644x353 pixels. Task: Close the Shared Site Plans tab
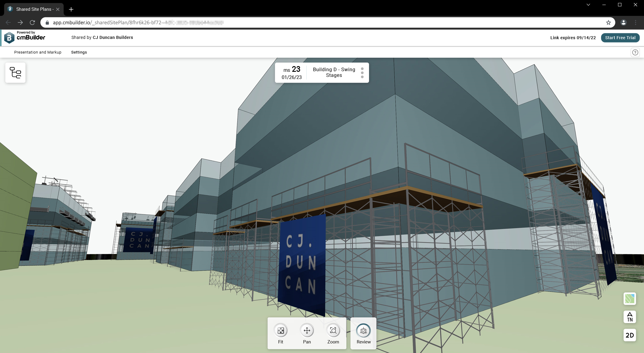click(x=58, y=9)
